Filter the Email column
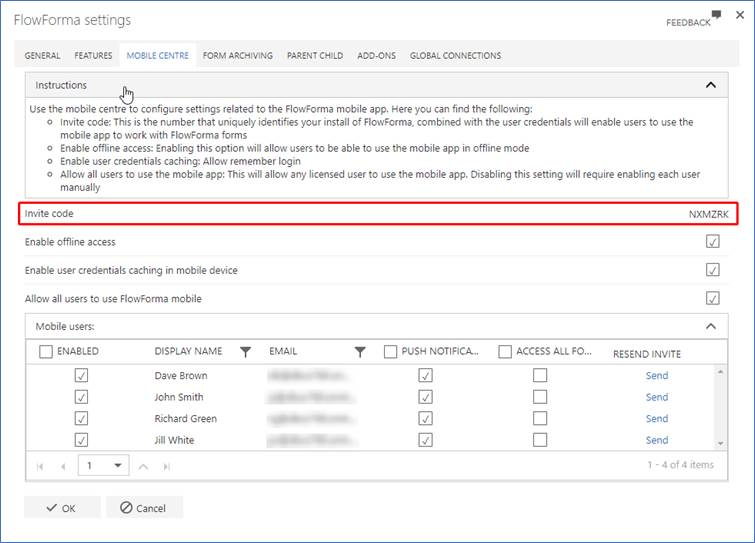This screenshot has width=755, height=543. click(360, 352)
